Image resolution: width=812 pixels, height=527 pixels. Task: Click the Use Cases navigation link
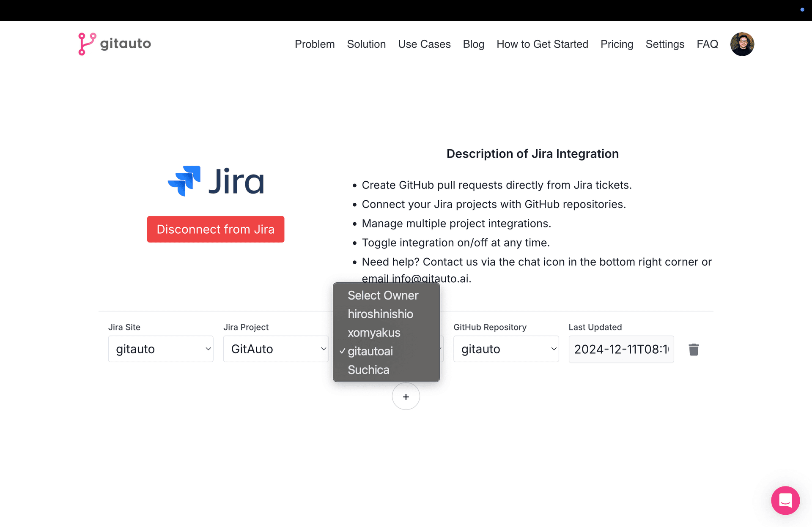pyautogui.click(x=424, y=44)
